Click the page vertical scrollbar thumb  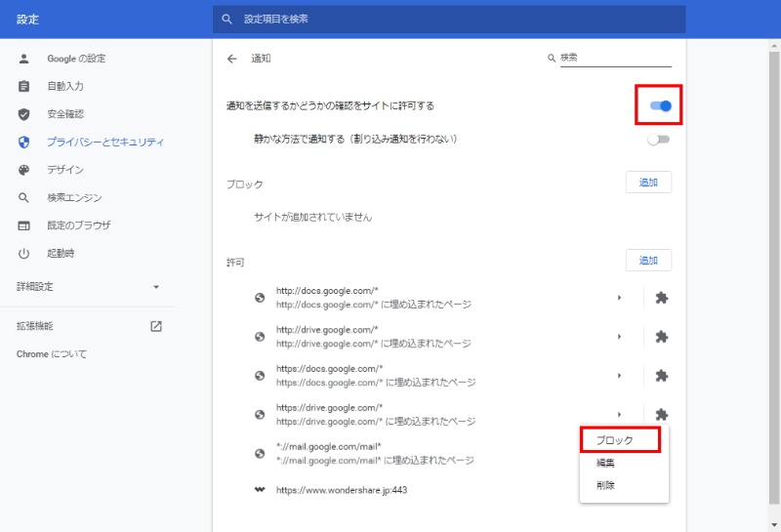click(x=774, y=277)
